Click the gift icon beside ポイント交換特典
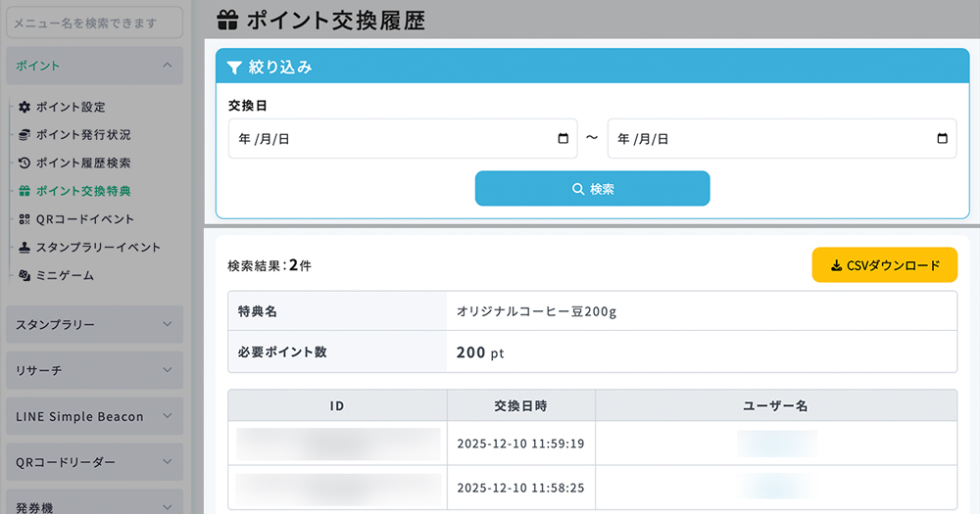 coord(24,191)
